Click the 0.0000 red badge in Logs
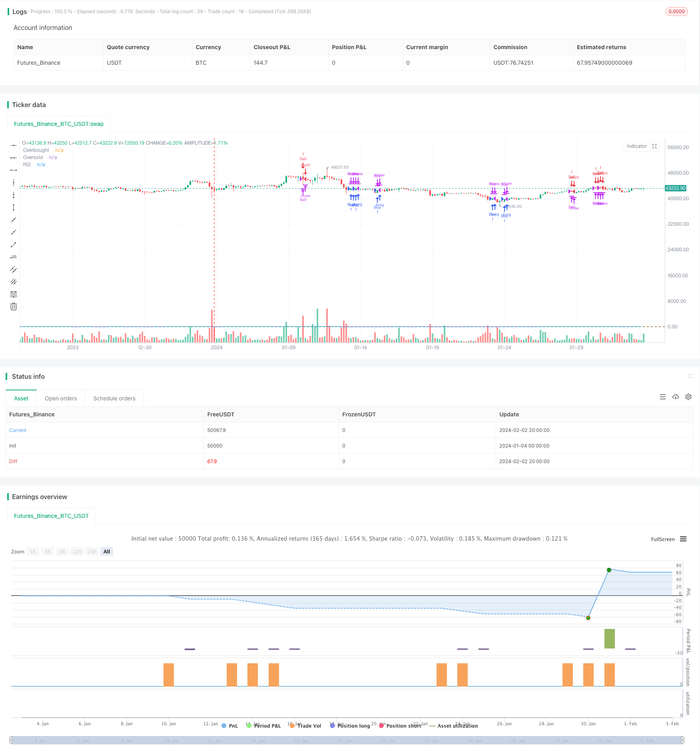The height and width of the screenshot is (756, 700). [x=676, y=12]
